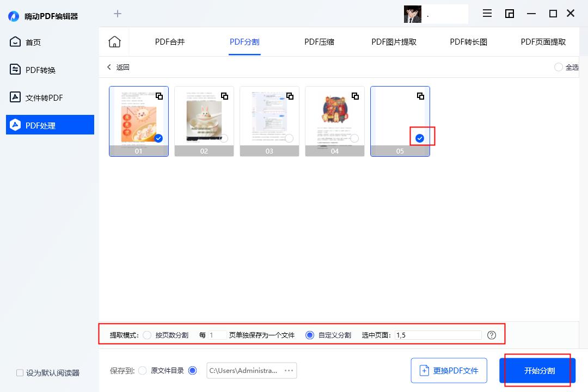The height and width of the screenshot is (392, 588).
Task: Choose 按页数分割 extraction mode
Action: pos(147,335)
